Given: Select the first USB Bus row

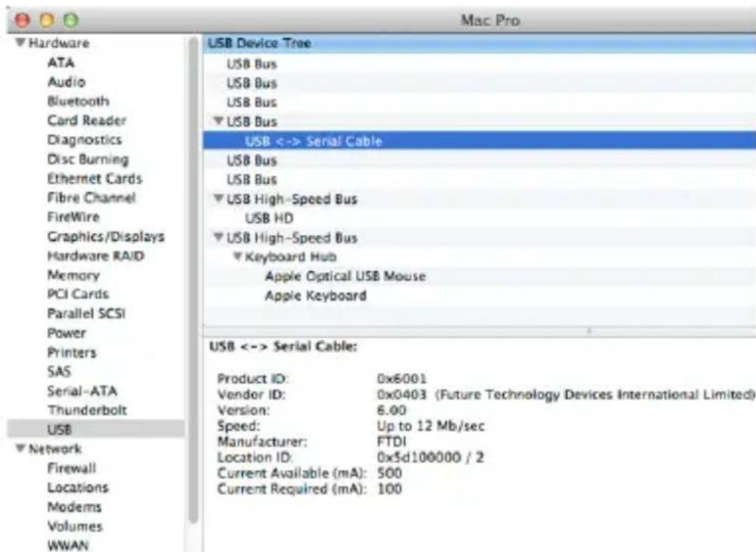Looking at the screenshot, I should point(480,63).
